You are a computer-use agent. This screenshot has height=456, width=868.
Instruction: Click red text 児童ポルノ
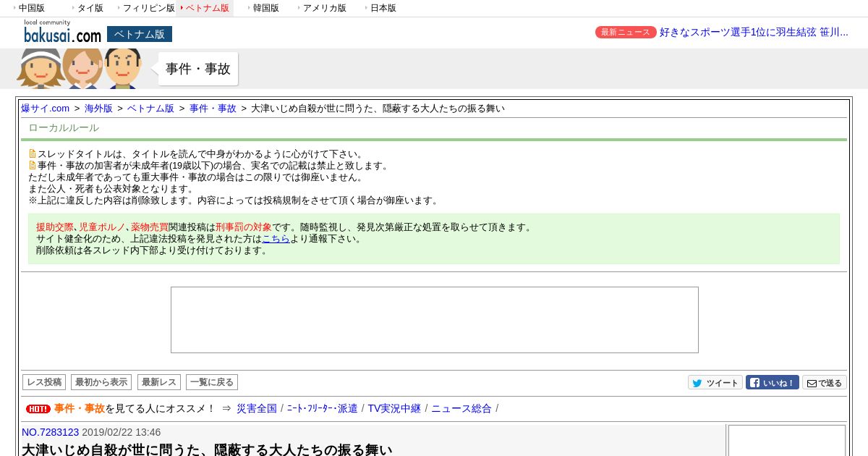click(102, 227)
